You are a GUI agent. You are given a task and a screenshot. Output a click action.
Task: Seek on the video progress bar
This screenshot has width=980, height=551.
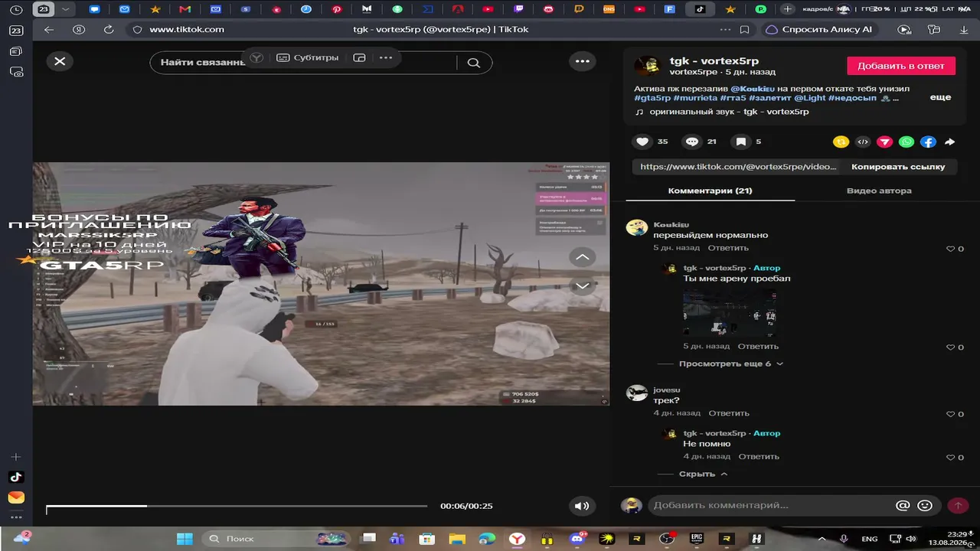237,506
